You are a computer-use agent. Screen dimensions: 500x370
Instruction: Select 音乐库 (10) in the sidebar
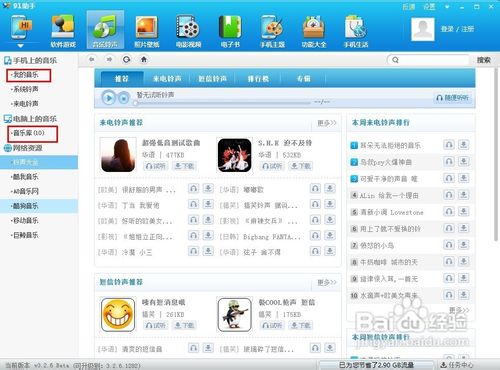32,133
